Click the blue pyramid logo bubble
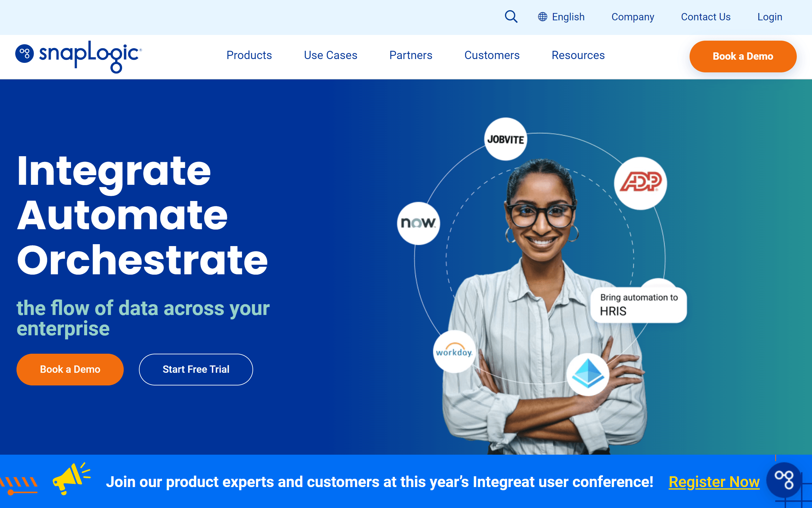812x508 pixels. pyautogui.click(x=588, y=374)
